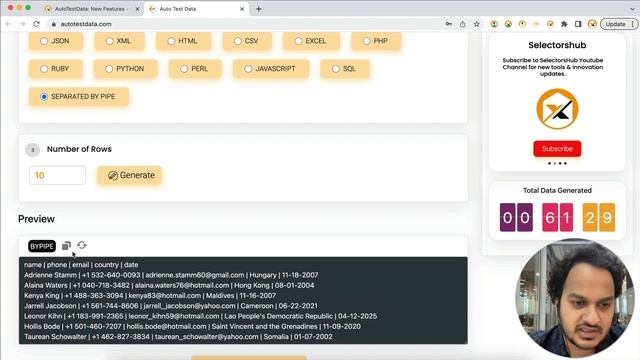Open the Chrome profile avatar

coord(592,24)
